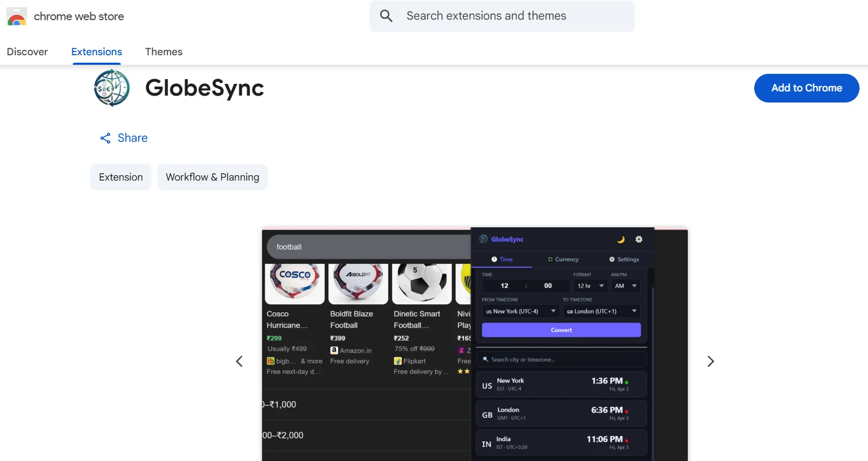Click the Flipkart seller icon

(398, 361)
